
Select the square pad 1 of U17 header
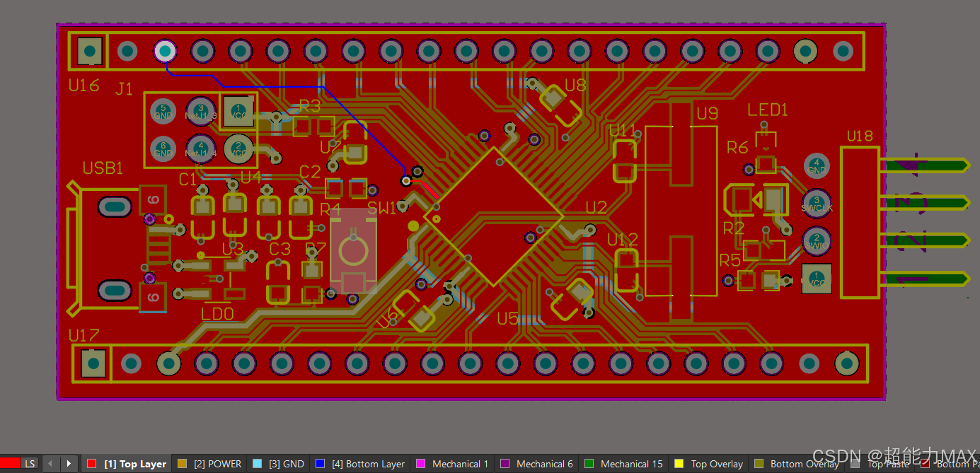pyautogui.click(x=93, y=363)
